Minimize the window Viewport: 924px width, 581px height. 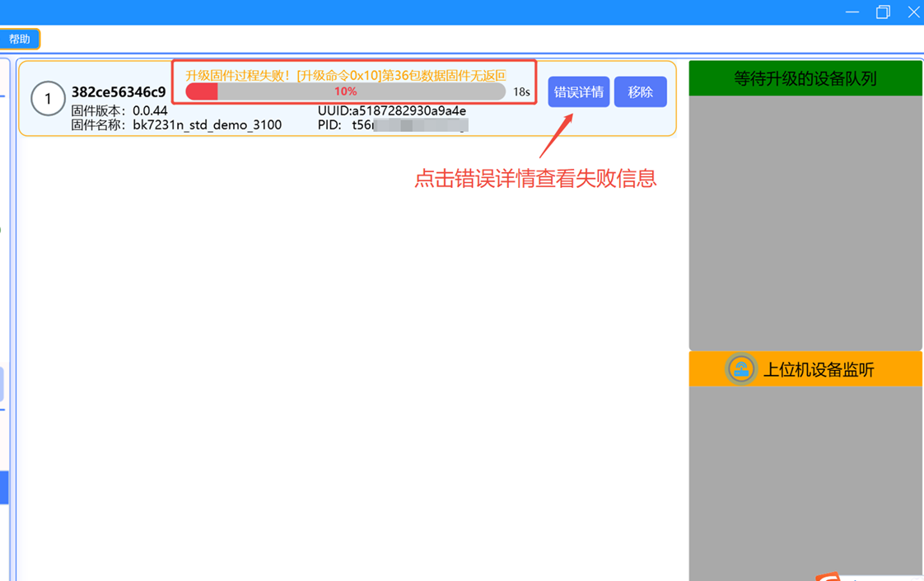click(x=852, y=12)
